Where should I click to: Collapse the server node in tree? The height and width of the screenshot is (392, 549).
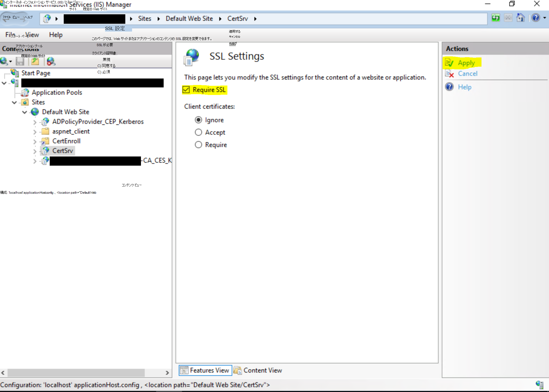click(x=4, y=83)
